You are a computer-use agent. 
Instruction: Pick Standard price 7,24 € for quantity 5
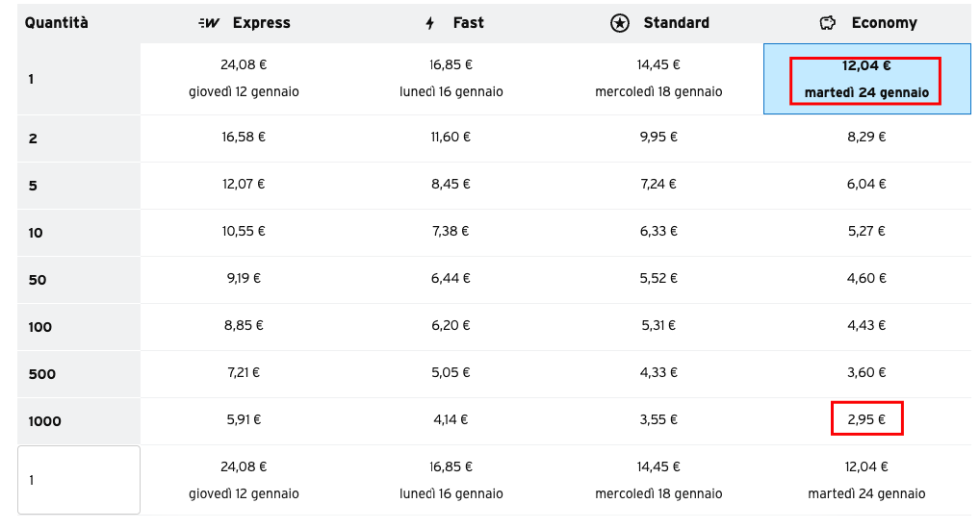pos(658,184)
